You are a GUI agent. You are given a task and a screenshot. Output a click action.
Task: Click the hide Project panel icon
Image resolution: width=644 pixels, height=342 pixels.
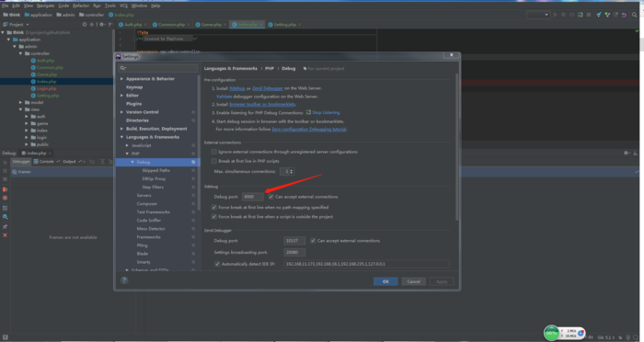[110, 25]
